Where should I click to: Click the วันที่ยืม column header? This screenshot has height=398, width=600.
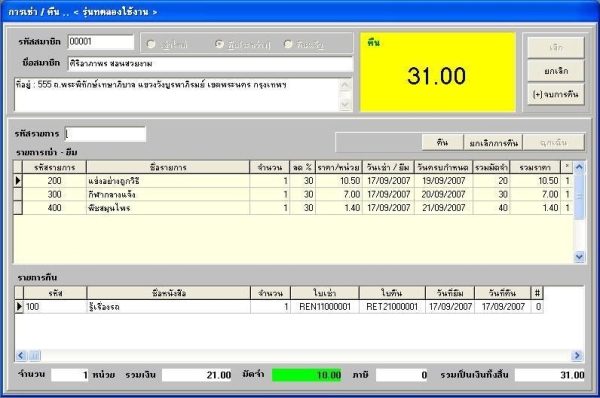(x=450, y=293)
